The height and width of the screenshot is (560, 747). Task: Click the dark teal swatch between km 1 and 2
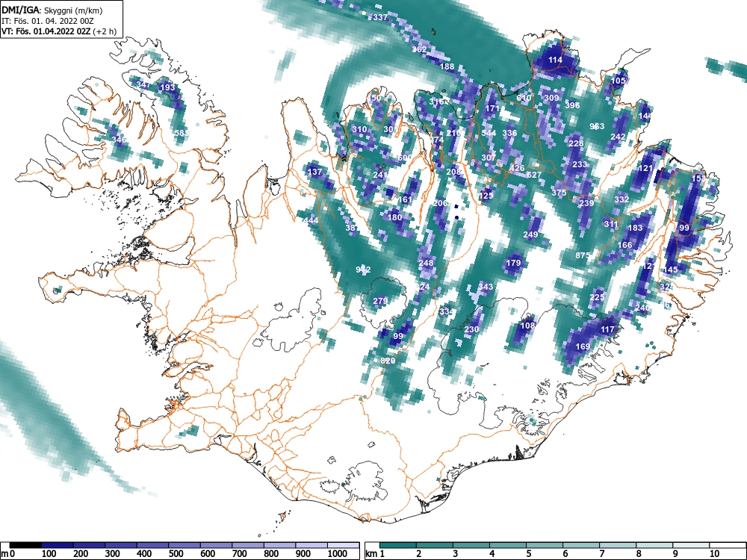398,545
